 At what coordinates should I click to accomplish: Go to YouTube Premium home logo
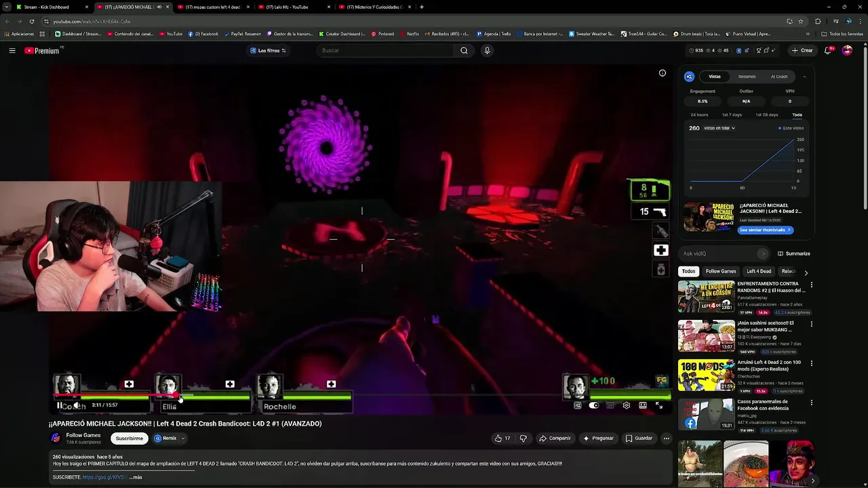pyautogui.click(x=43, y=50)
